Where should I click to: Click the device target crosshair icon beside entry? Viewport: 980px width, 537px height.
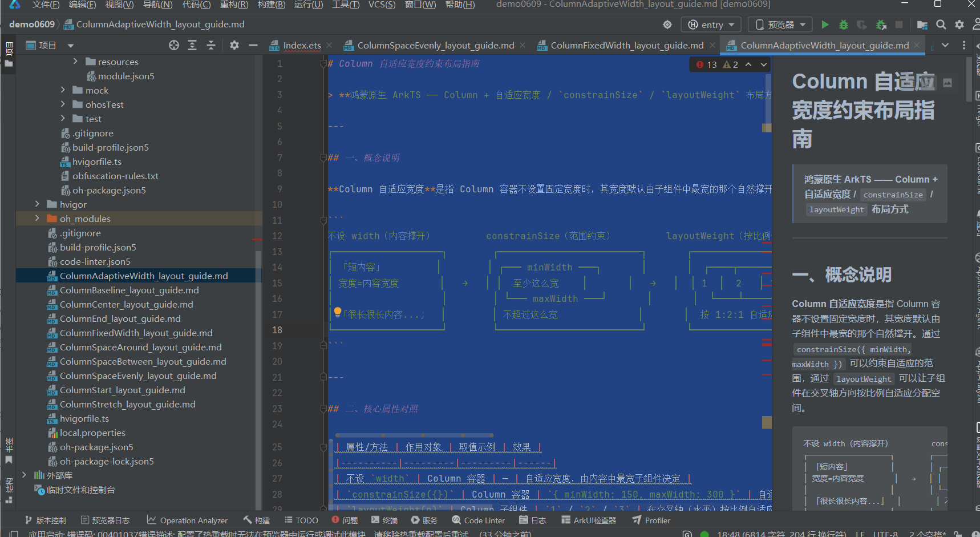point(667,25)
